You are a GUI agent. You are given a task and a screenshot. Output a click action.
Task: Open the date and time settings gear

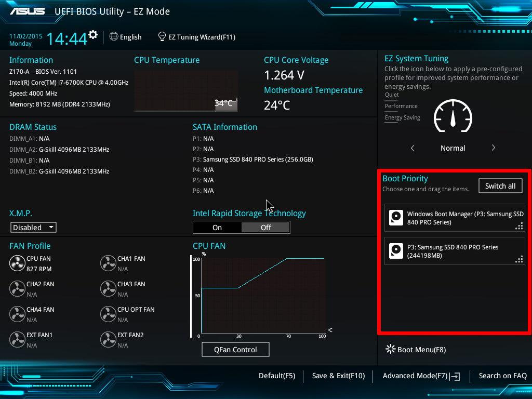(93, 35)
